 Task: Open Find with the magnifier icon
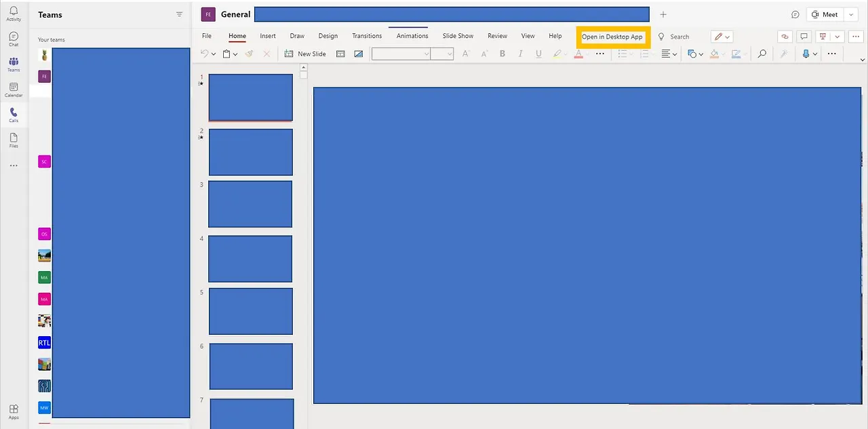click(762, 54)
